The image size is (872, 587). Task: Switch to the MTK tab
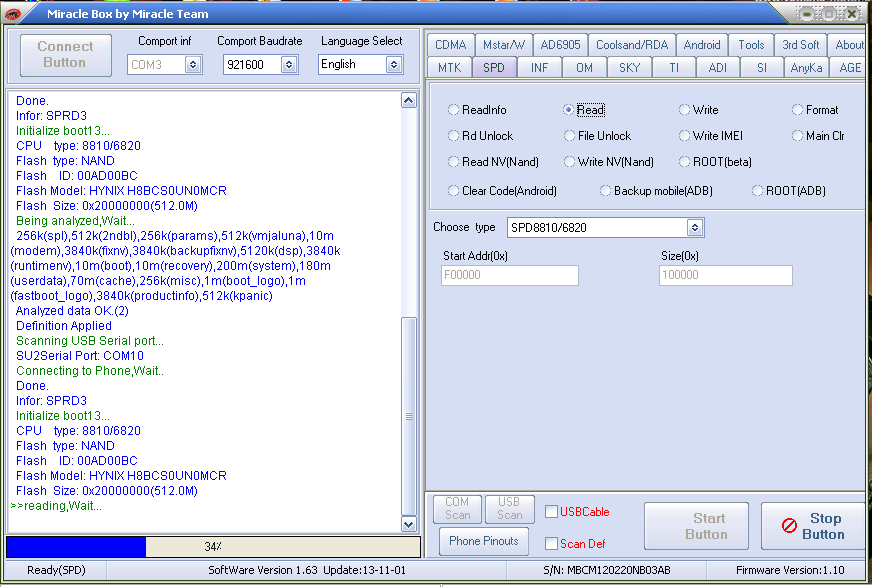[x=449, y=68]
